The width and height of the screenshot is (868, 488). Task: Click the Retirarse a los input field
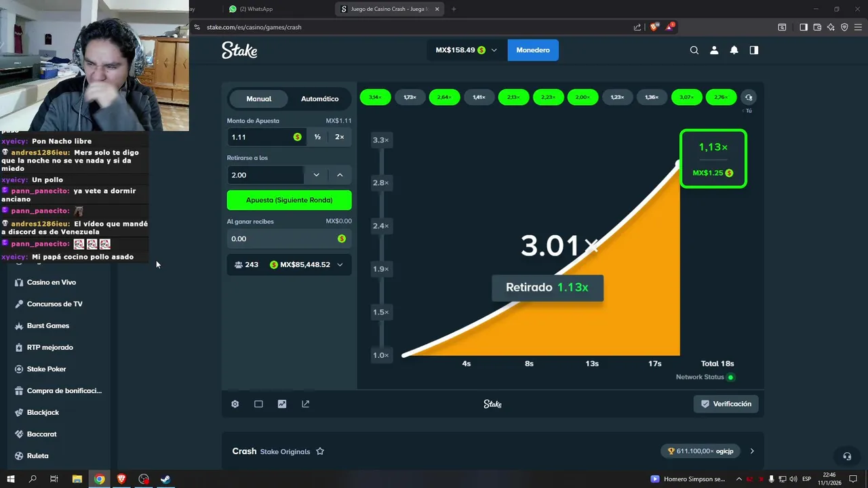(x=265, y=175)
